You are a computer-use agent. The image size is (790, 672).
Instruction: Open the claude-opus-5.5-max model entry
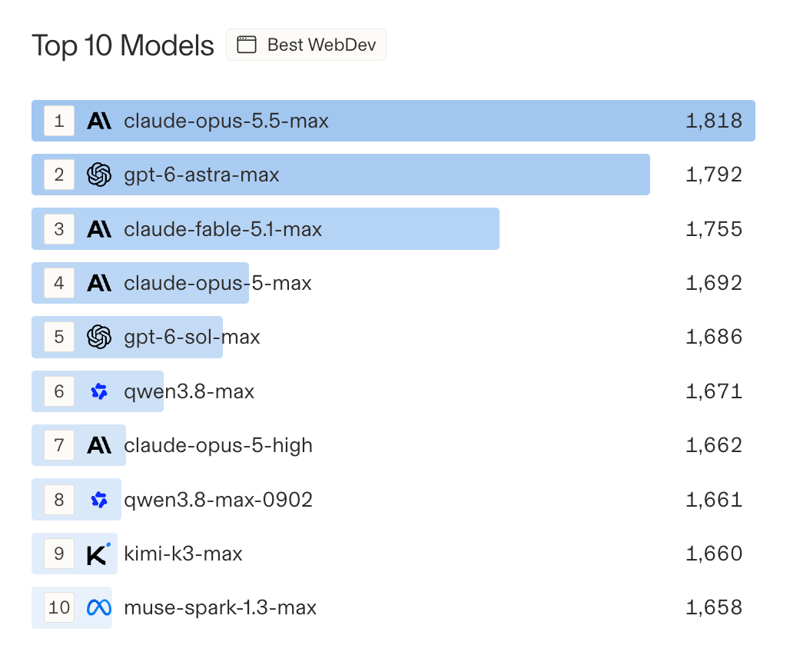[x=393, y=121]
